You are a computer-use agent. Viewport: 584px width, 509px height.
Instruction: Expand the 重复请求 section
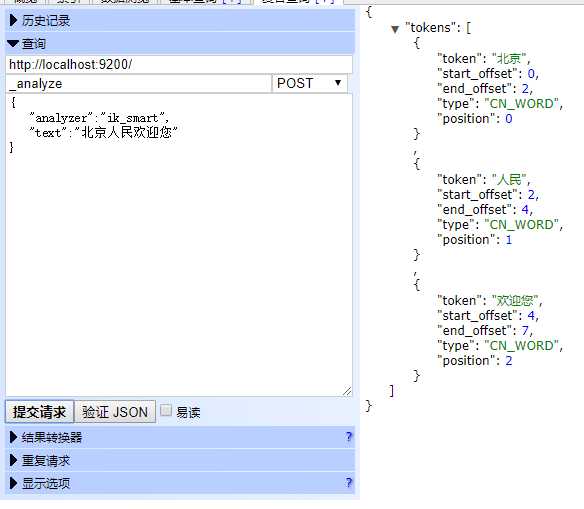pos(180,461)
